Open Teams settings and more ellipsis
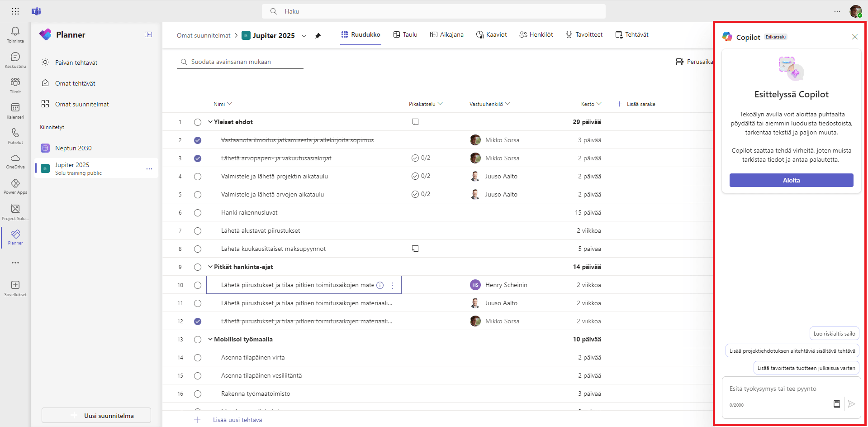The width and height of the screenshot is (868, 427). pos(837,11)
